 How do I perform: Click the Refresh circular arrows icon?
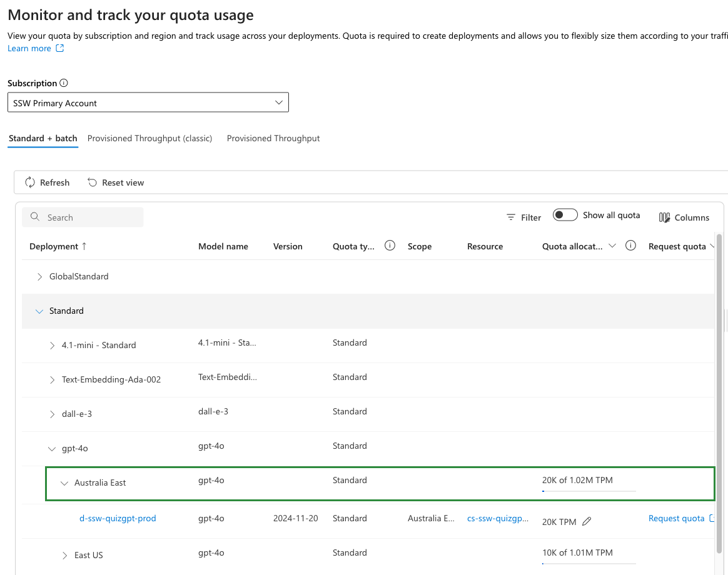[30, 182]
